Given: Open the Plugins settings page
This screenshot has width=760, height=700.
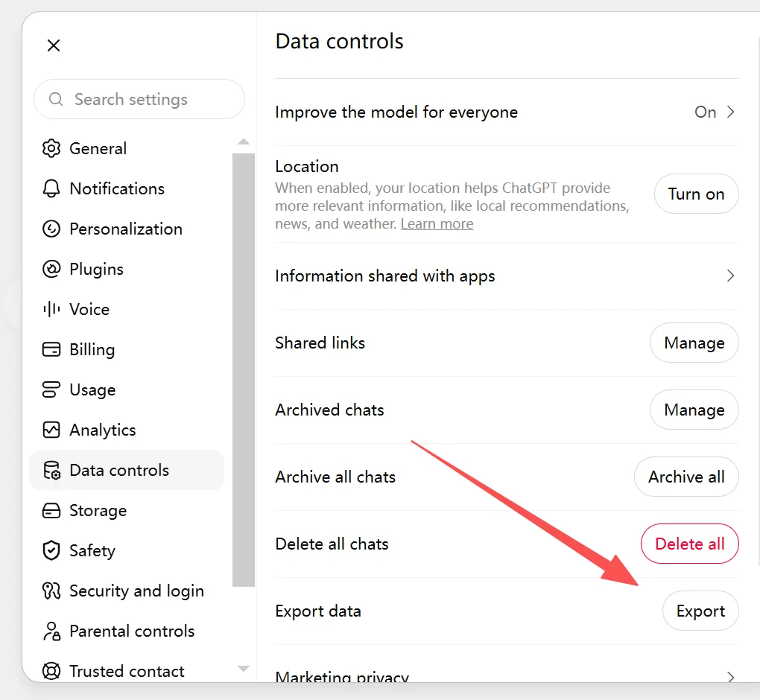Looking at the screenshot, I should 127,269.
